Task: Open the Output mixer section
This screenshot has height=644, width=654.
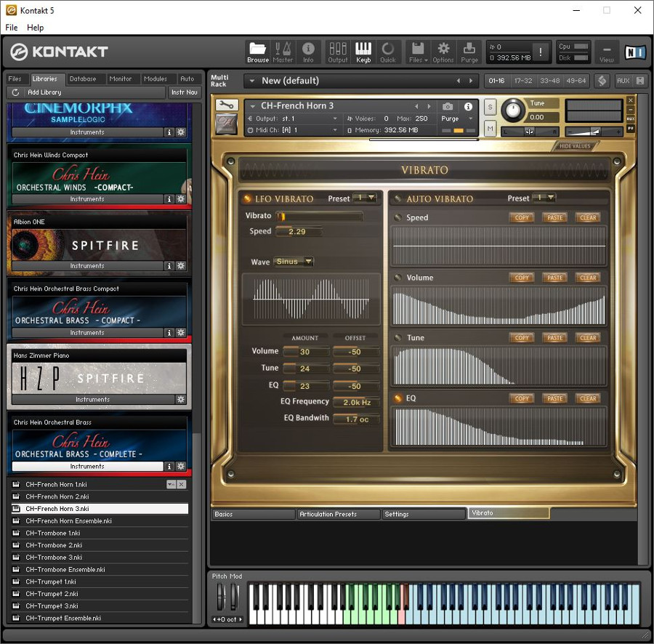Action: (337, 52)
